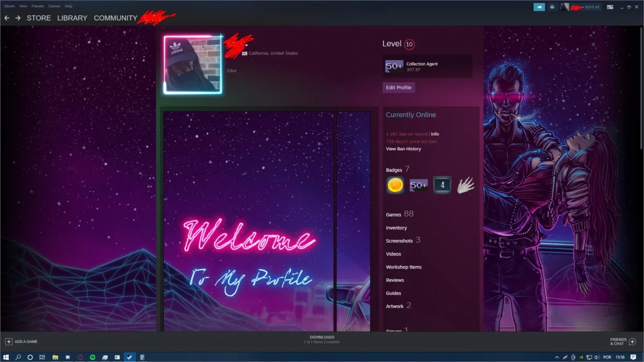Image resolution: width=644 pixels, height=362 pixels.
Task: Open Spotify from taskbar
Action: tap(92, 357)
